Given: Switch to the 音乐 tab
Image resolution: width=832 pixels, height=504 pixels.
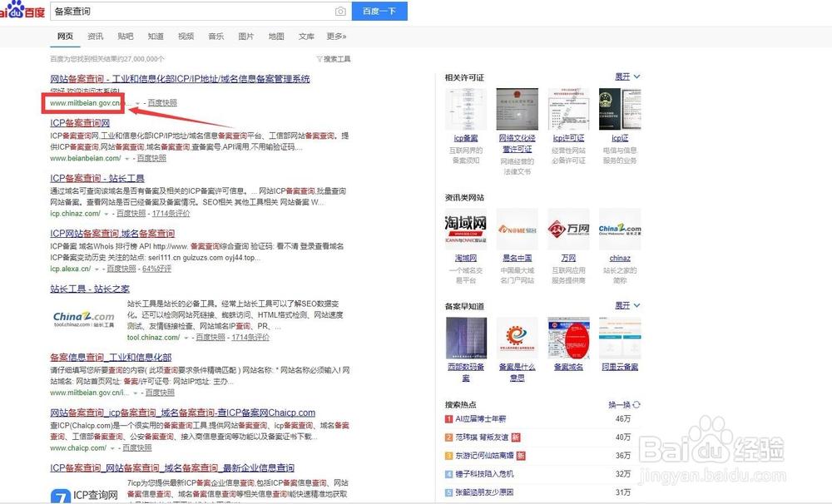Looking at the screenshot, I should click(216, 36).
